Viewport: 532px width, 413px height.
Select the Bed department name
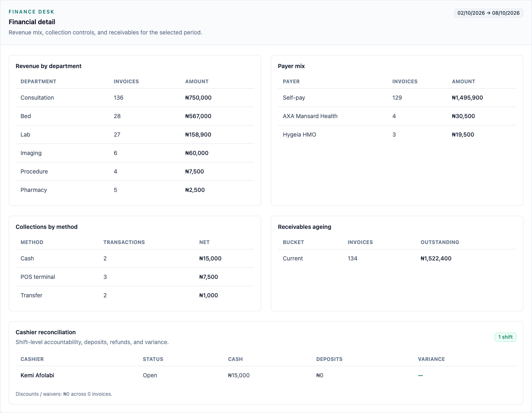[26, 116]
